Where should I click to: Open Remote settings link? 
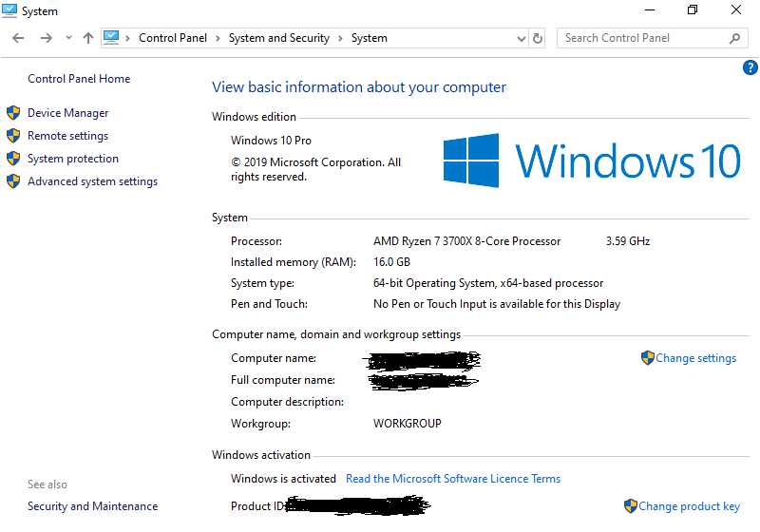(x=67, y=136)
